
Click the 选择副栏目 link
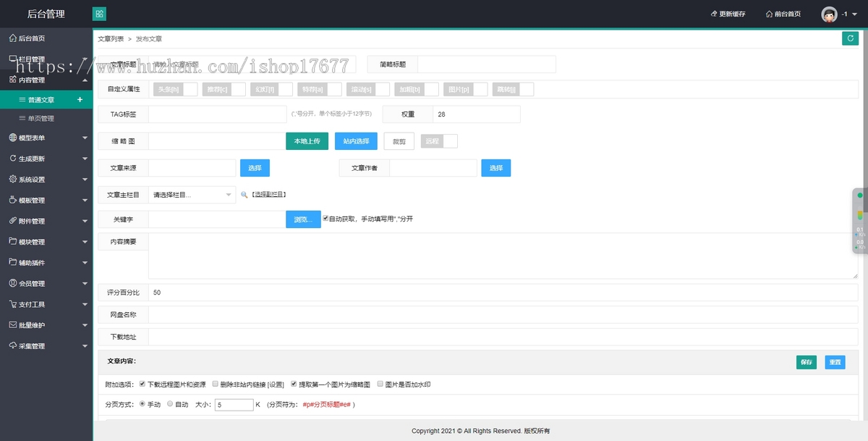[x=269, y=195]
